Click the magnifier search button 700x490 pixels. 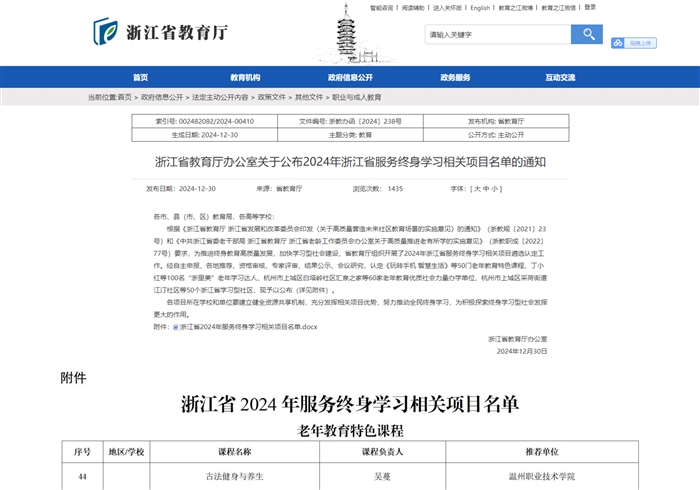point(587,34)
